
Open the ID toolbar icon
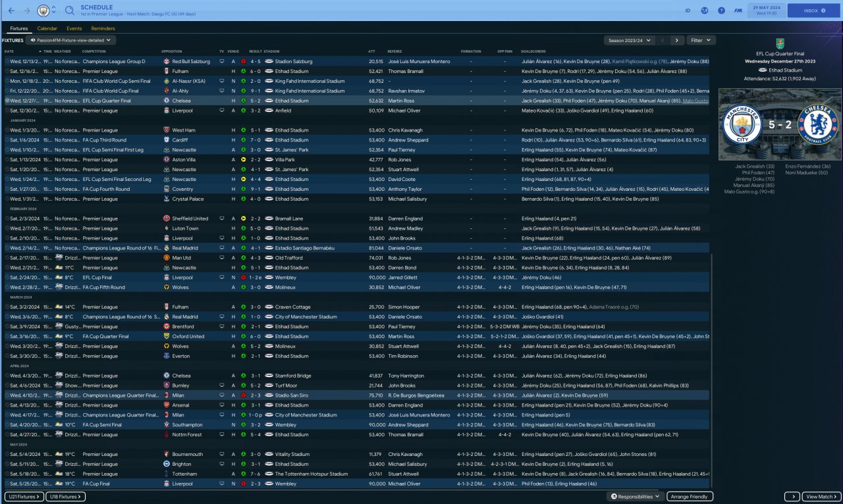688,11
